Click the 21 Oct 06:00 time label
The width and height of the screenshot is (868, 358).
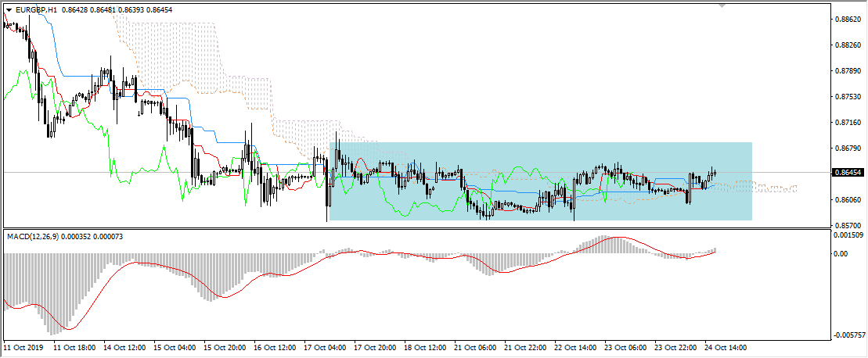click(475, 348)
